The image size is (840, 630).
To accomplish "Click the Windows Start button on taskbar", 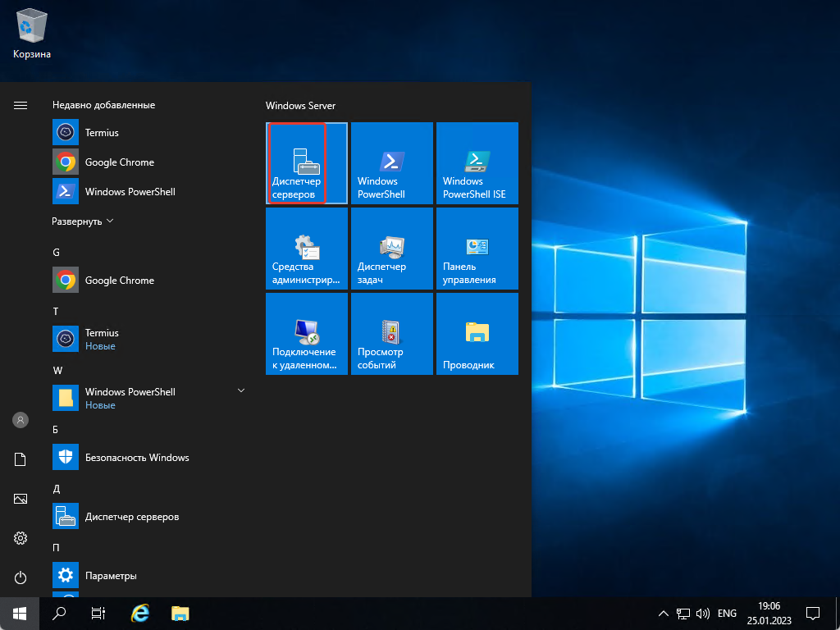I will point(20,614).
